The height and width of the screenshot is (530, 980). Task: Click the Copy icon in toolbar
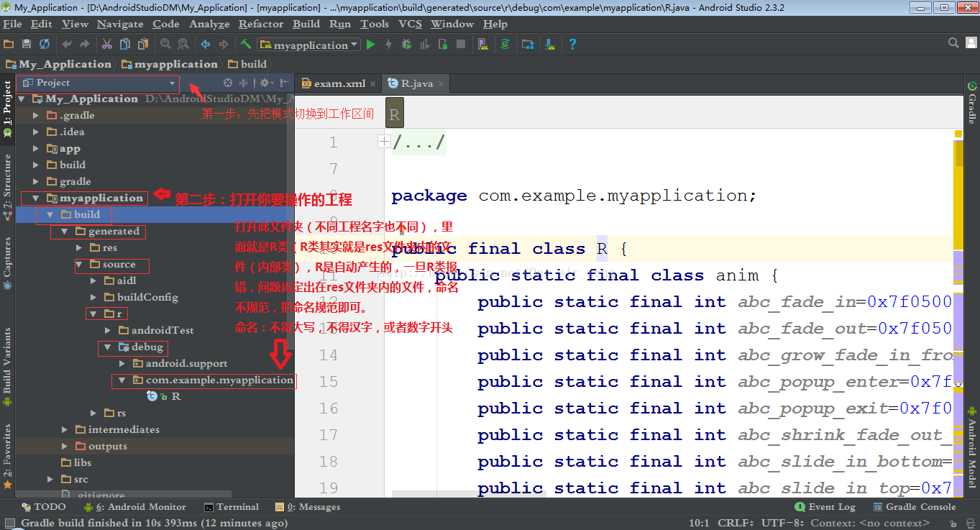click(x=125, y=45)
